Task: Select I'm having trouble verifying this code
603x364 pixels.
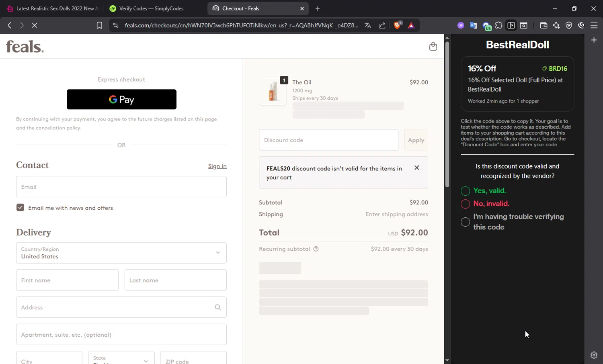Action: [465, 222]
